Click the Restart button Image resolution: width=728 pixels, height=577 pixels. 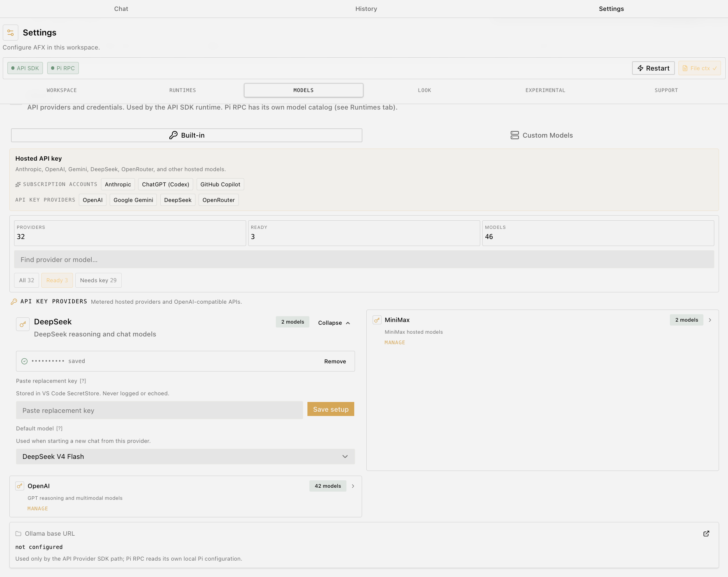653,68
